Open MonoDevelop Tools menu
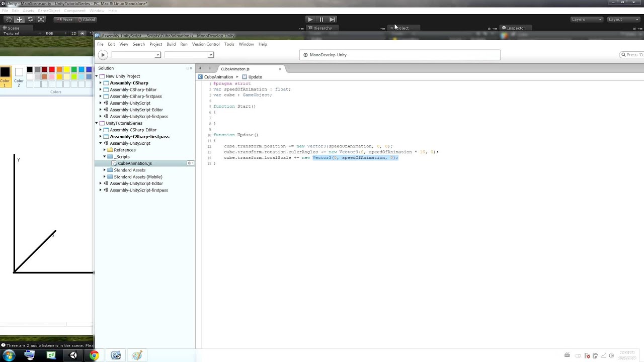Image resolution: width=644 pixels, height=362 pixels. 229,44
